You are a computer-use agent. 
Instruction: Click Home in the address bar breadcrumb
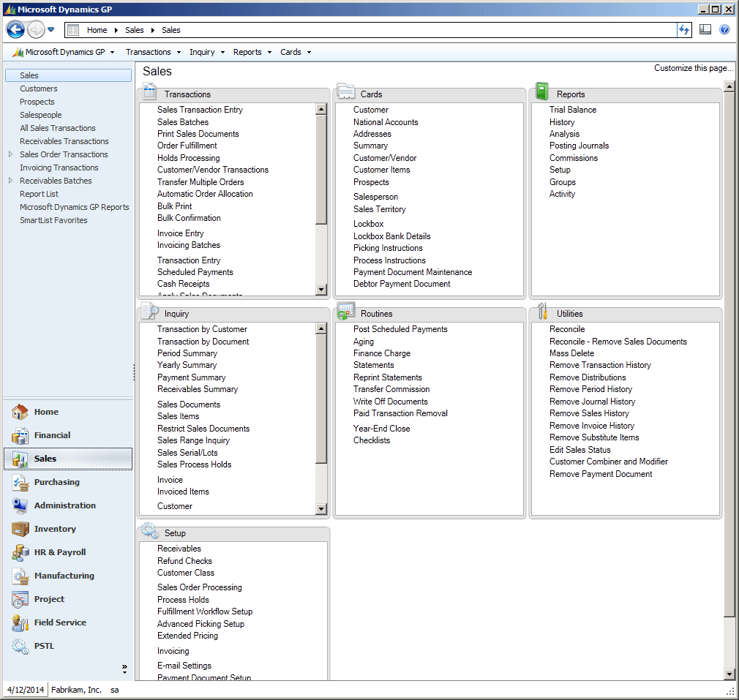(x=97, y=30)
